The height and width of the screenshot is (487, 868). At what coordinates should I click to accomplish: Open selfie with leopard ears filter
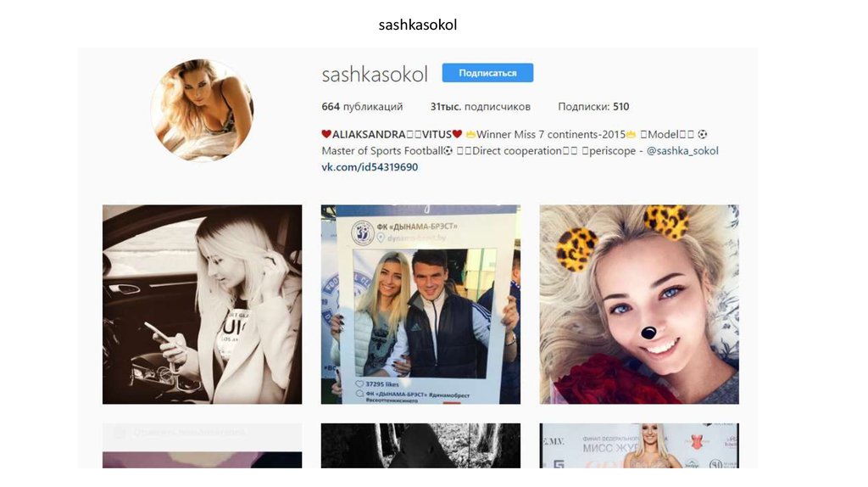tap(639, 305)
